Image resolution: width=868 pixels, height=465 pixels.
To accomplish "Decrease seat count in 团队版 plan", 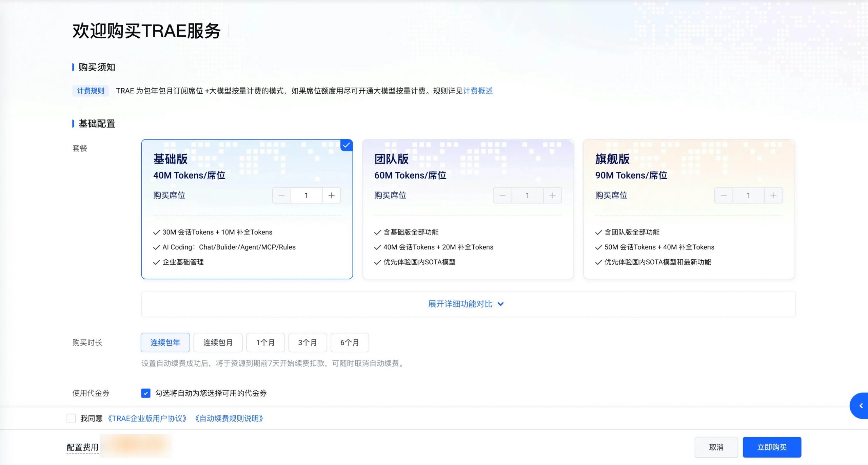I will (x=502, y=196).
